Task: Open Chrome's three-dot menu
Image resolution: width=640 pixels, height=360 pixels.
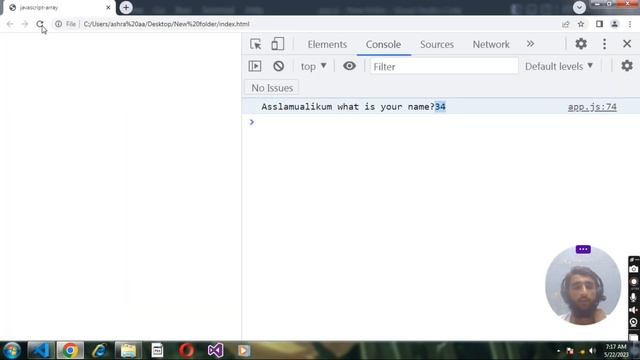Action: coord(630,24)
